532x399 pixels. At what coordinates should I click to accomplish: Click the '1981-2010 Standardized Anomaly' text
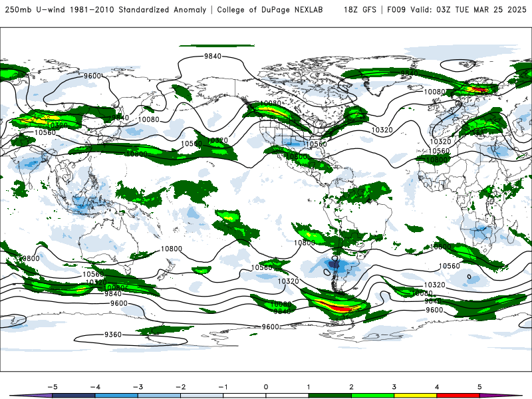(x=138, y=10)
